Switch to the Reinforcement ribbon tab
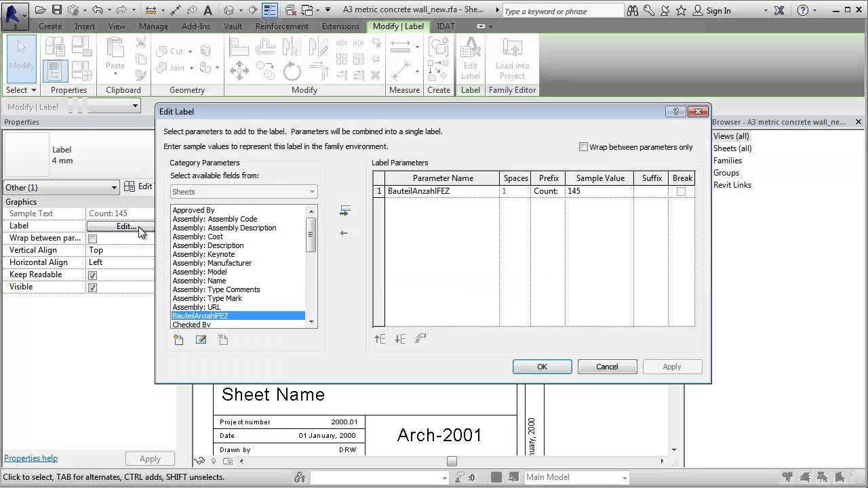This screenshot has width=868, height=488. tap(282, 26)
